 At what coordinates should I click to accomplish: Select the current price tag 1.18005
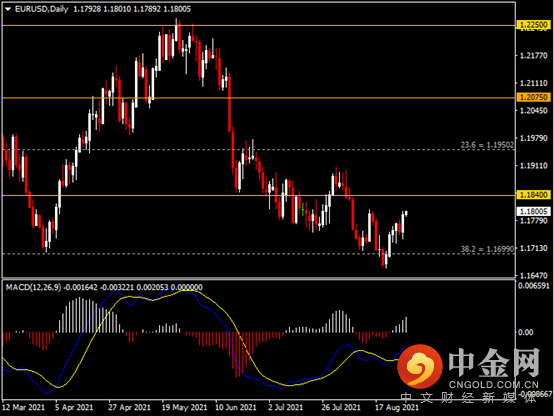(x=533, y=211)
